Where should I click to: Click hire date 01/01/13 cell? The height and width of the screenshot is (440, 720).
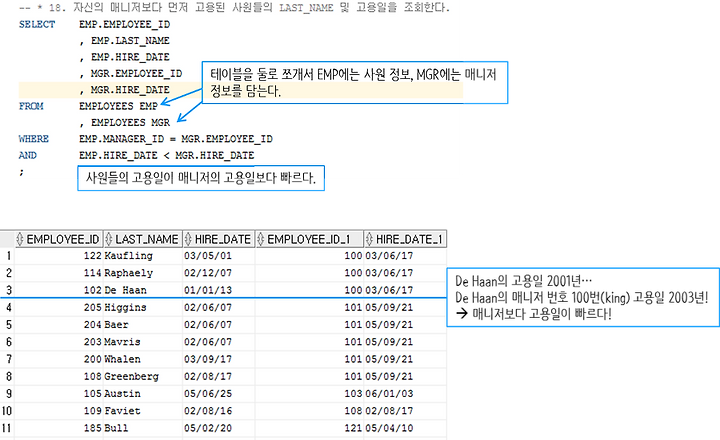(219, 290)
